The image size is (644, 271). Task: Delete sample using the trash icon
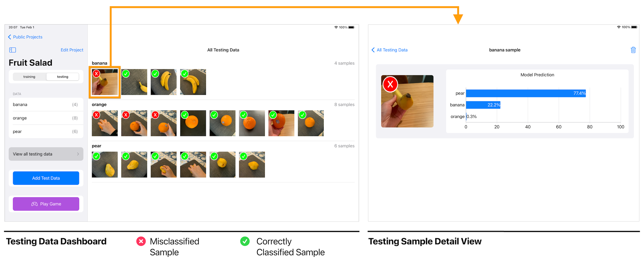pyautogui.click(x=633, y=50)
